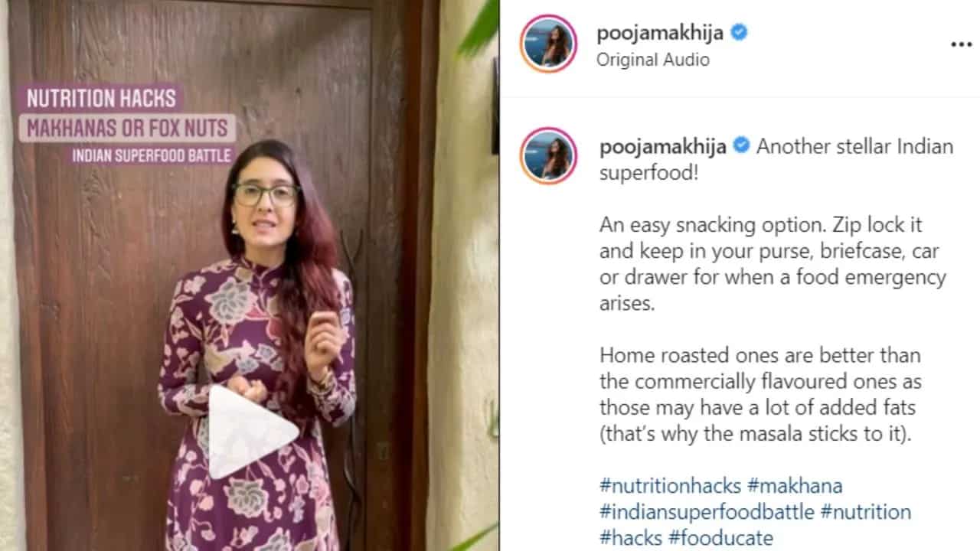Open the Original Audio link
980x551 pixels.
pyautogui.click(x=653, y=60)
